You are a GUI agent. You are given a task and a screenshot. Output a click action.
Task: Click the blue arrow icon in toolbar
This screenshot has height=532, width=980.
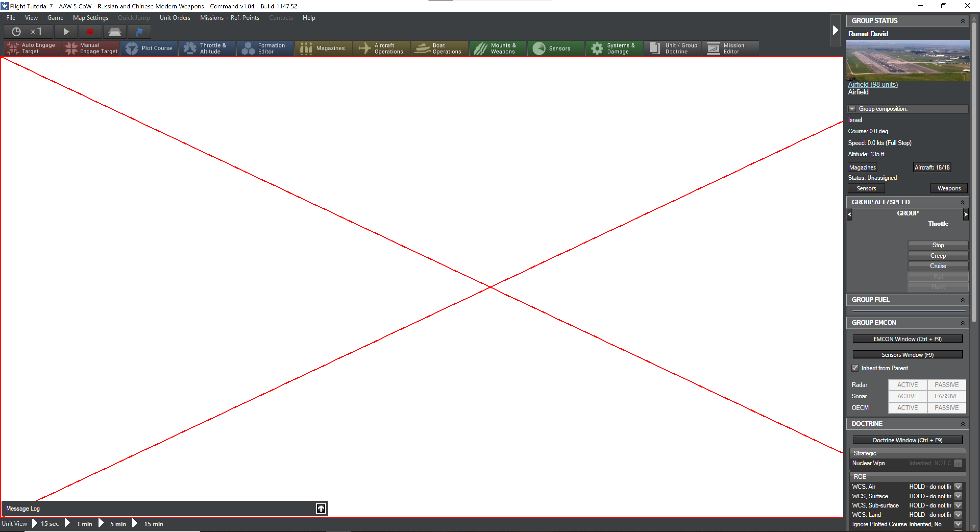click(x=139, y=32)
